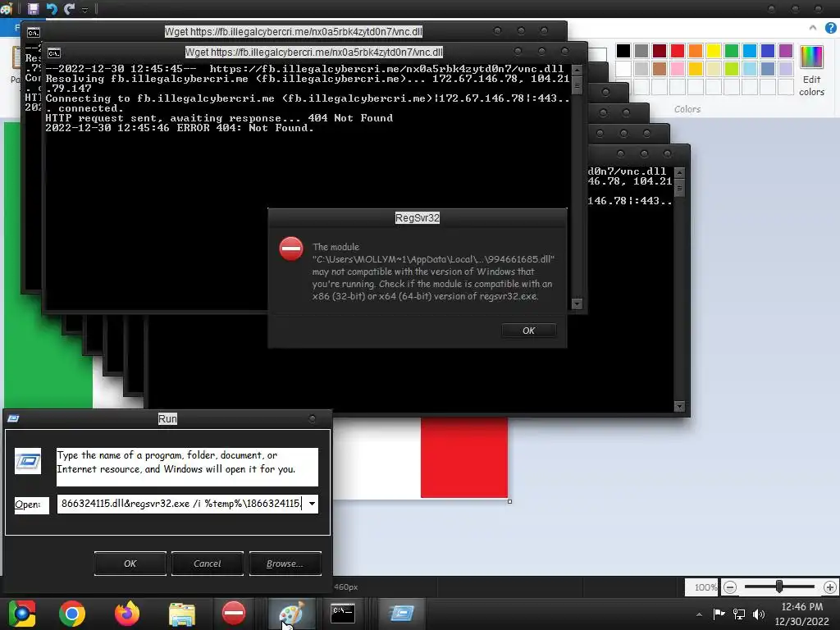840x630 pixels.
Task: Switch to the RegSvr32 error taskbar button
Action: (x=234, y=612)
